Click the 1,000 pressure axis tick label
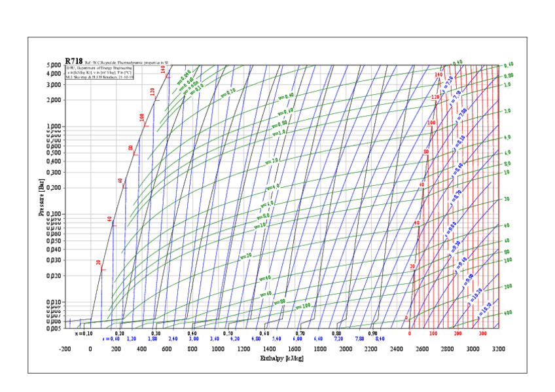 [54, 127]
